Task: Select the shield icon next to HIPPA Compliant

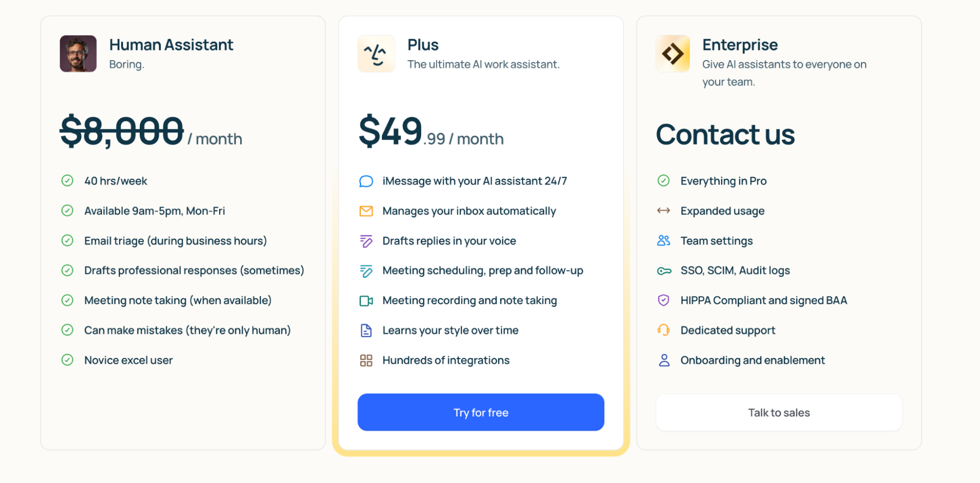Action: tap(664, 300)
